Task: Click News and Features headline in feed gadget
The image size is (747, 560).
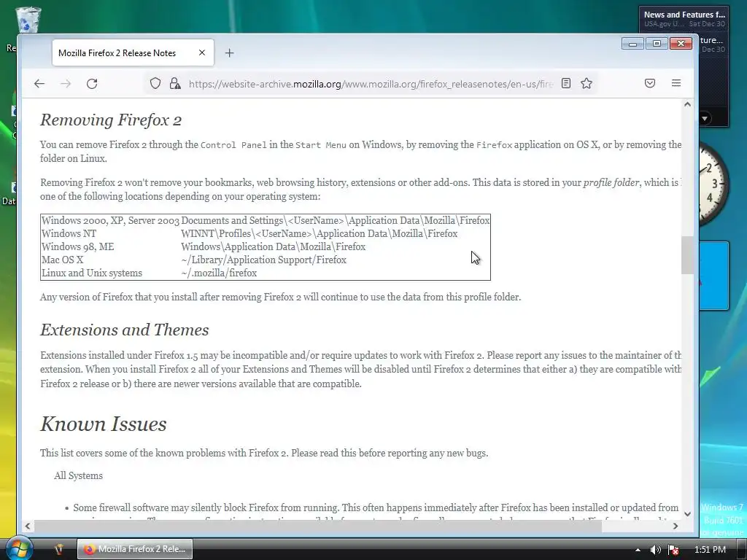Action: coord(684,15)
